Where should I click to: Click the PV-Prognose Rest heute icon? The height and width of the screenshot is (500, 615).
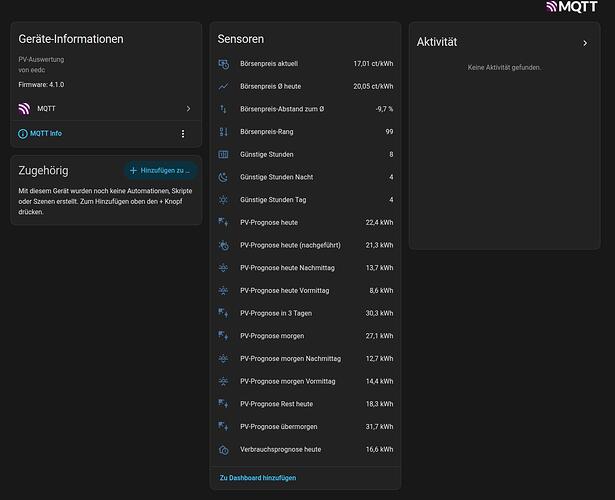[224, 404]
